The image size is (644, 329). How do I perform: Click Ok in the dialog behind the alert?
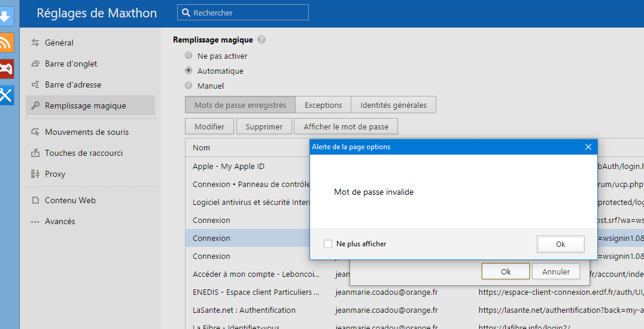point(506,271)
